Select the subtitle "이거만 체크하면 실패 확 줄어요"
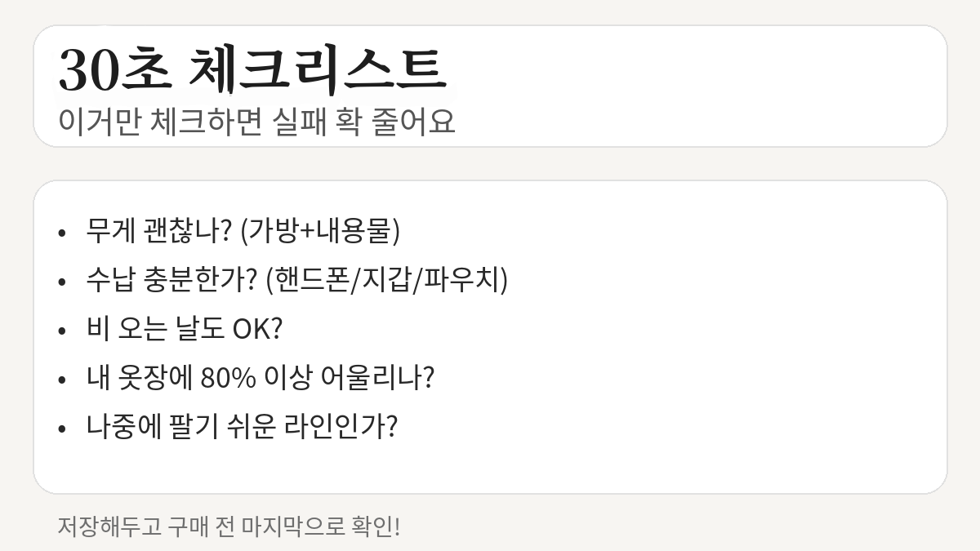This screenshot has width=980, height=551. pyautogui.click(x=256, y=122)
